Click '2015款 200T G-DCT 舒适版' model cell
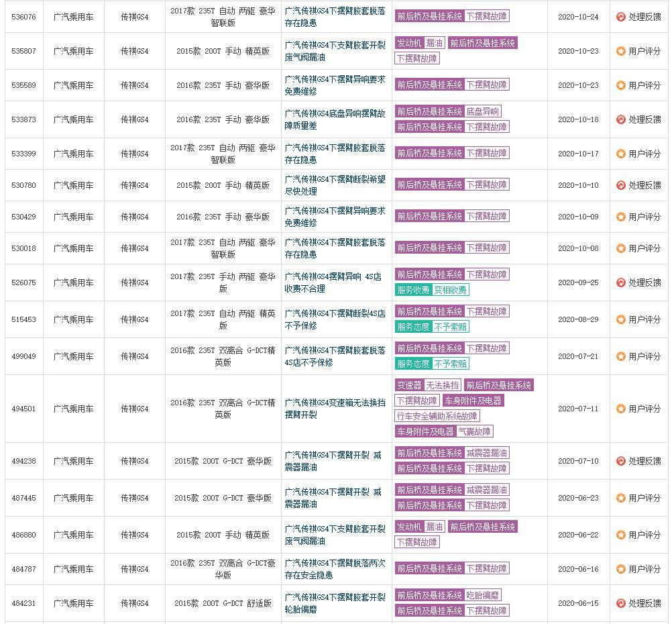672x624 pixels. click(223, 603)
